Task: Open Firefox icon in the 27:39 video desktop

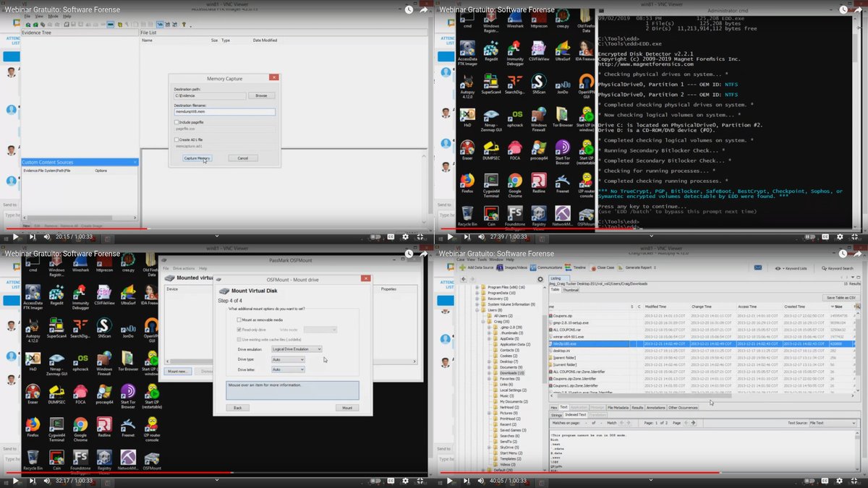Action: (x=467, y=182)
